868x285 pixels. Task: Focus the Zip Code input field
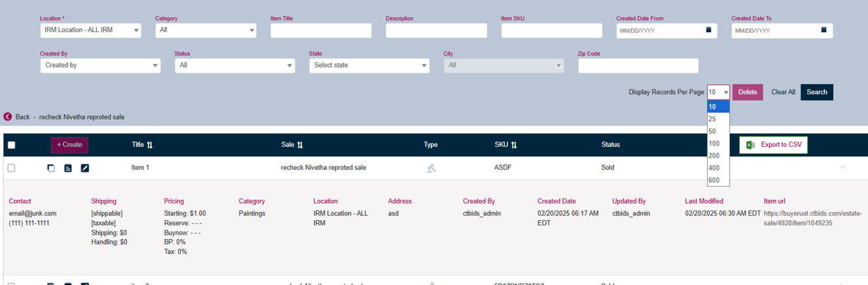pos(638,66)
